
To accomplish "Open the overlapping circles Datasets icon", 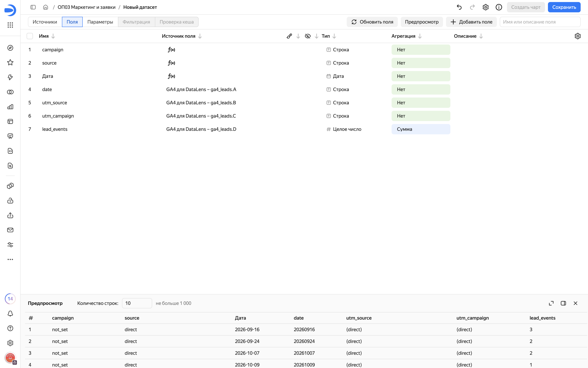I will 10,92.
